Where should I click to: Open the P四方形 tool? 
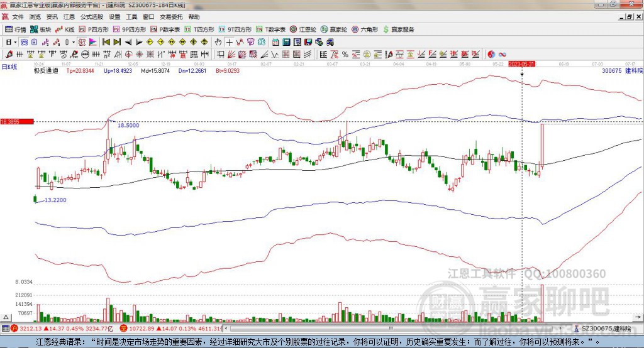pos(94,30)
